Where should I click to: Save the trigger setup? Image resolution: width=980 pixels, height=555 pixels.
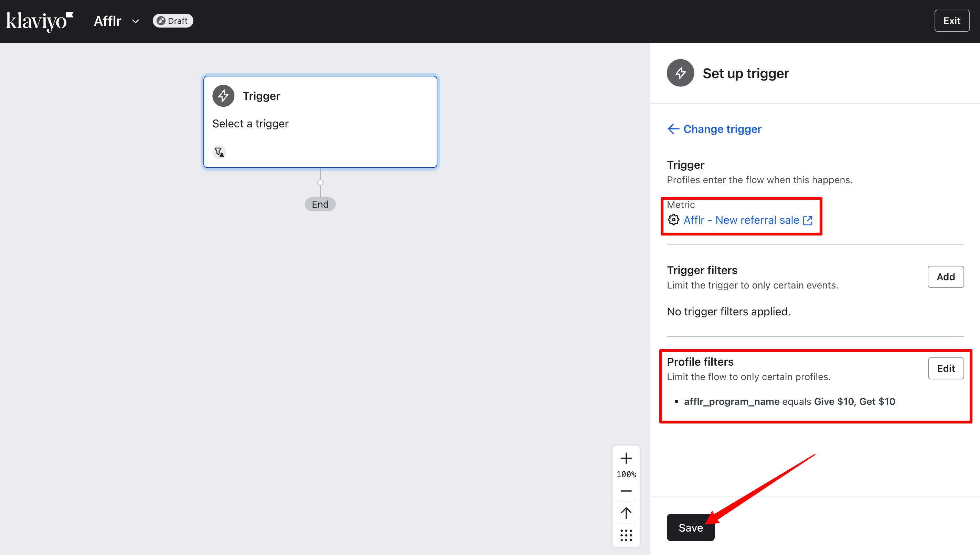click(690, 527)
